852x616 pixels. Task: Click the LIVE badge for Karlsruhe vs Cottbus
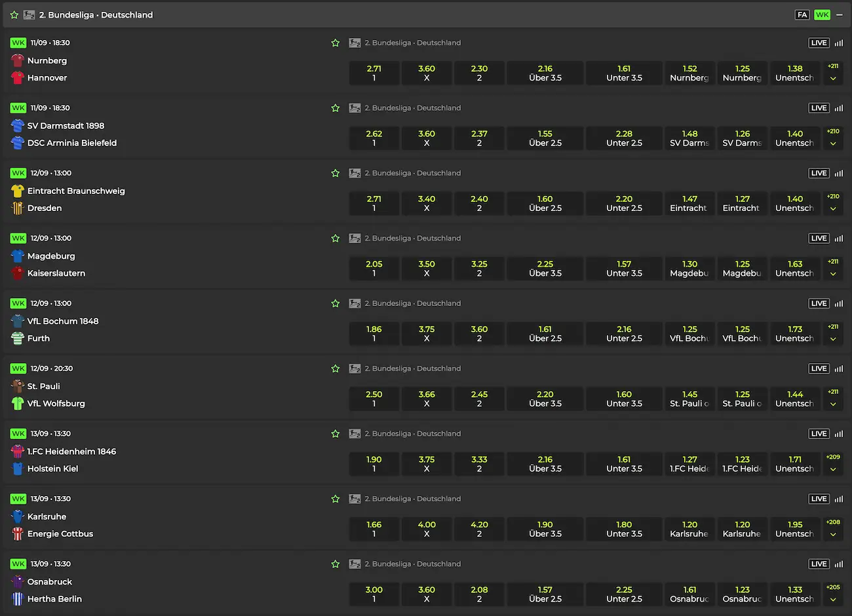[x=819, y=499]
